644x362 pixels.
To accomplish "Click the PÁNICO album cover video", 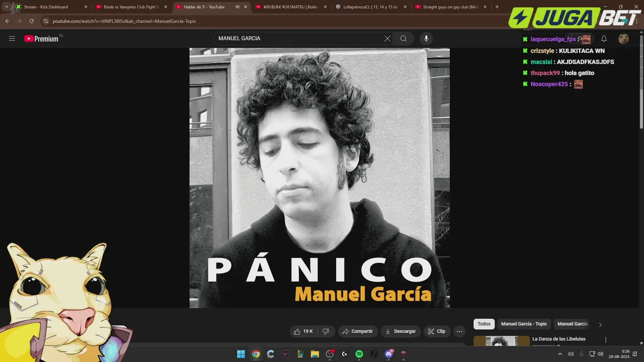I will tap(319, 178).
